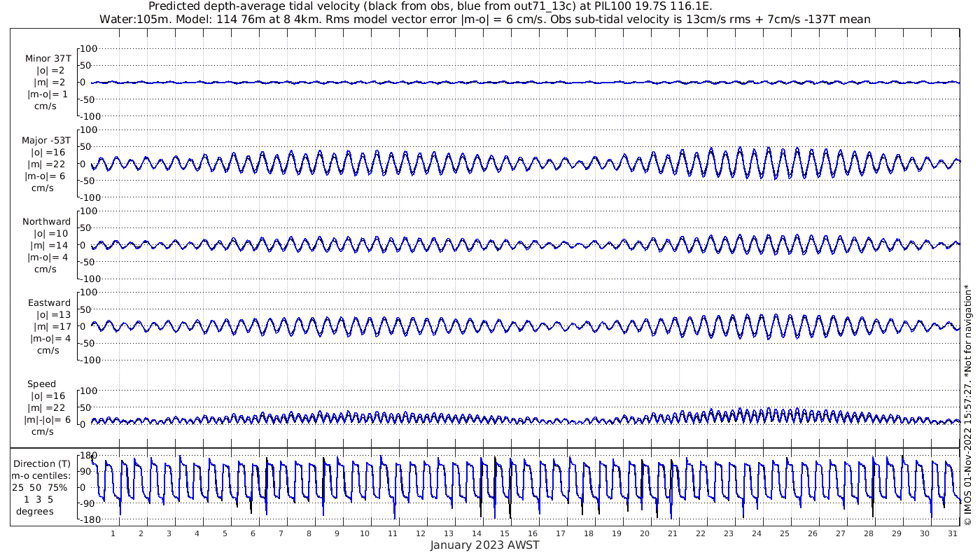
Task: Click '|m-o| = 1' under Minor 37T
Action: coord(48,94)
